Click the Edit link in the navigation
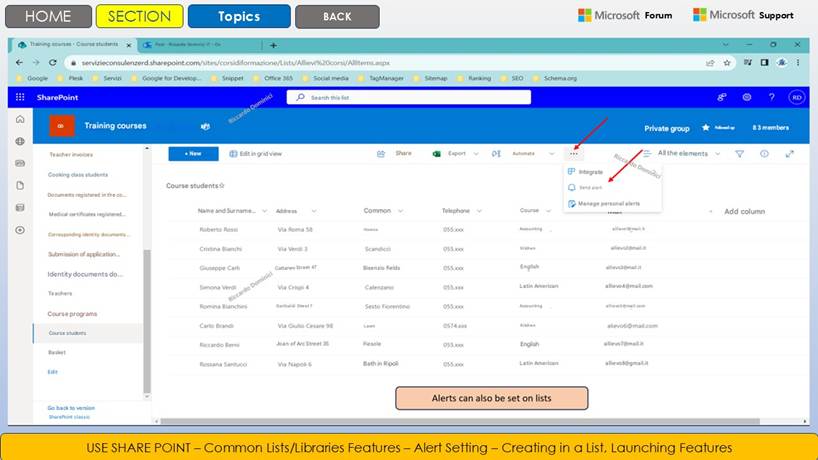 point(53,372)
